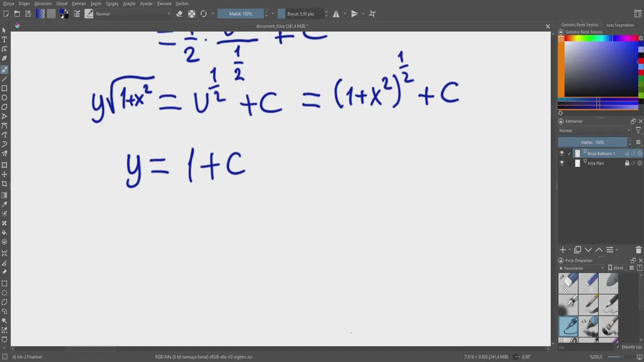Select the Crop tool
Viewport: 644px width, 362px height.
[5, 184]
